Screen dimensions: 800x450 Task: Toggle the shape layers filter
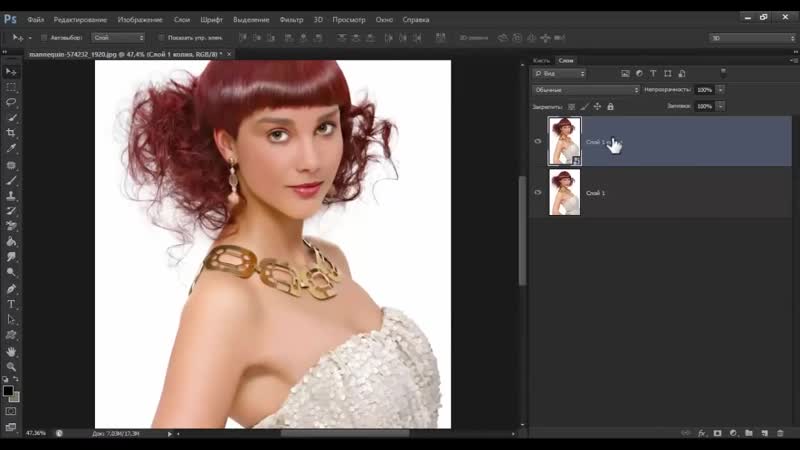[667, 74]
